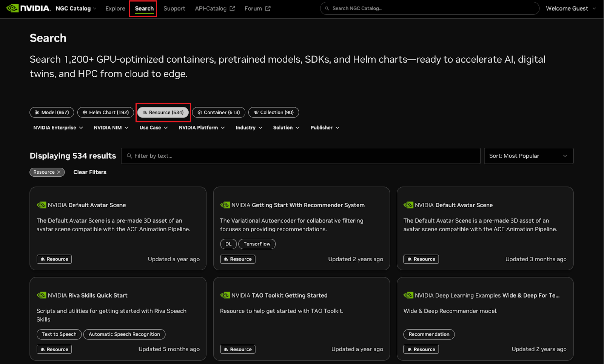This screenshot has width=604, height=364.
Task: Click the magnifier icon in catalog search
Action: (327, 8)
